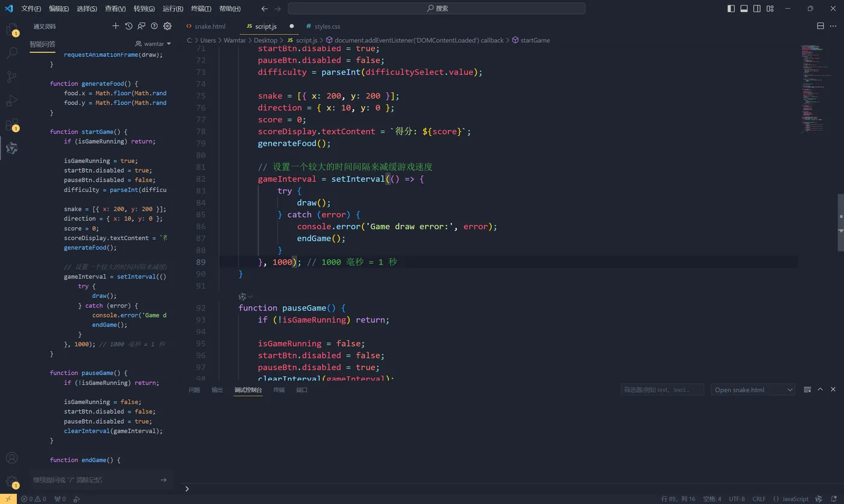
Task: Start a new chat with plus icon
Action: click(x=116, y=26)
